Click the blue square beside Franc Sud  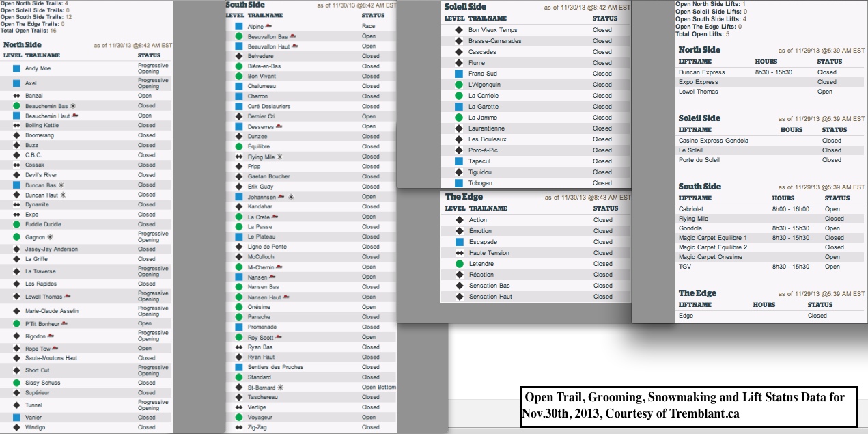(x=459, y=74)
